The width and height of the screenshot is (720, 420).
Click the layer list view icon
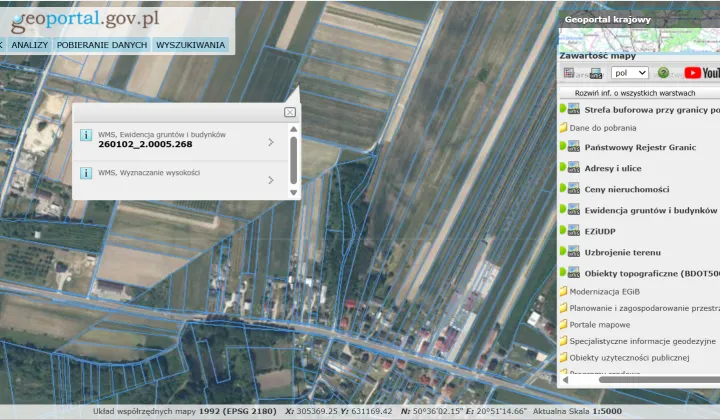(569, 73)
